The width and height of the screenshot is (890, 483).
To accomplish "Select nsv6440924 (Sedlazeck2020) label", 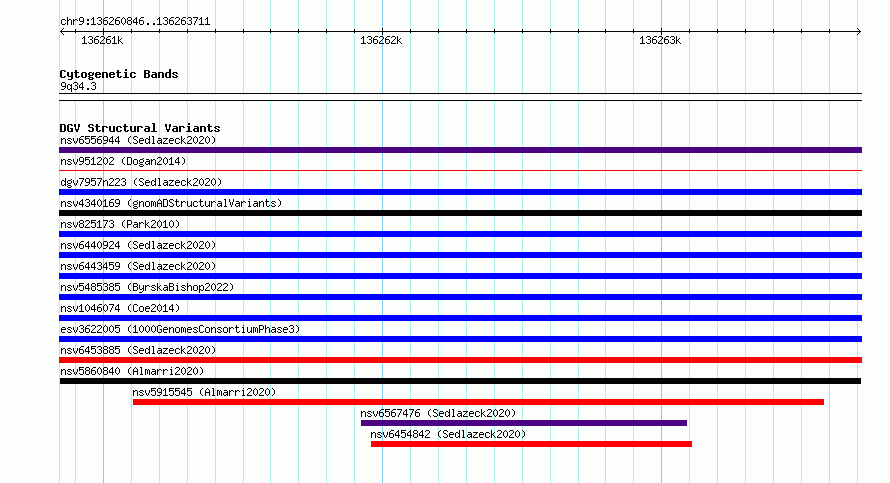I will [138, 245].
